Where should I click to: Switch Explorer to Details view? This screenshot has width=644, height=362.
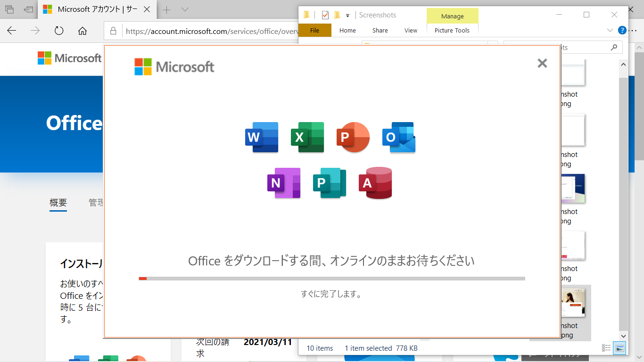click(606, 348)
